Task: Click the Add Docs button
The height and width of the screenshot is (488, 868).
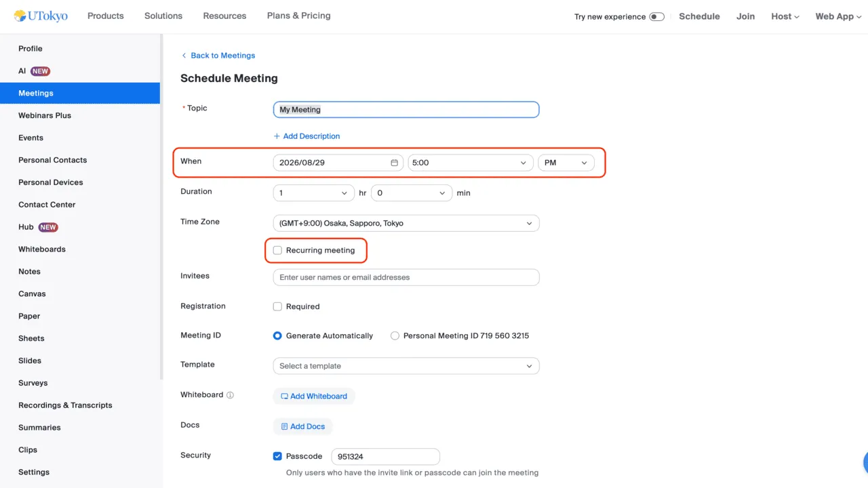Action: (302, 426)
